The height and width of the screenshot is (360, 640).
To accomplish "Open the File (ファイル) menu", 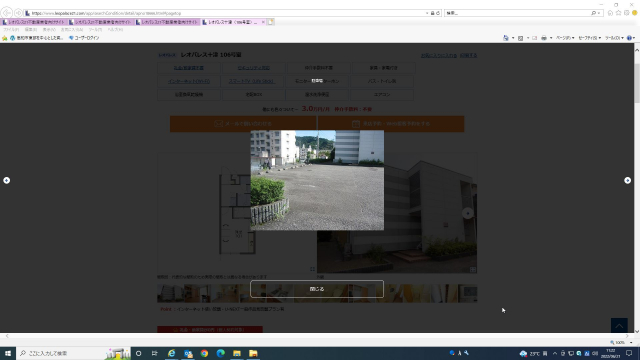I will (x=11, y=30).
